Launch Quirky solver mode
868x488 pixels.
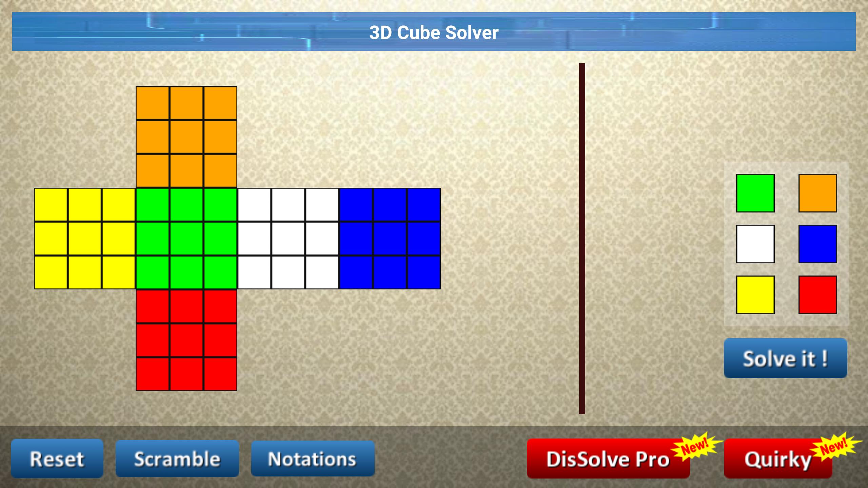point(778,459)
